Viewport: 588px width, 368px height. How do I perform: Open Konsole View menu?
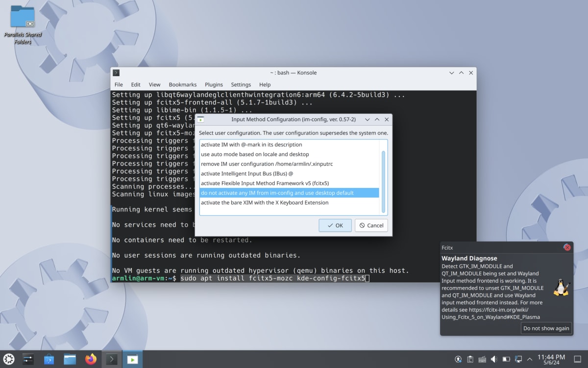pyautogui.click(x=154, y=84)
